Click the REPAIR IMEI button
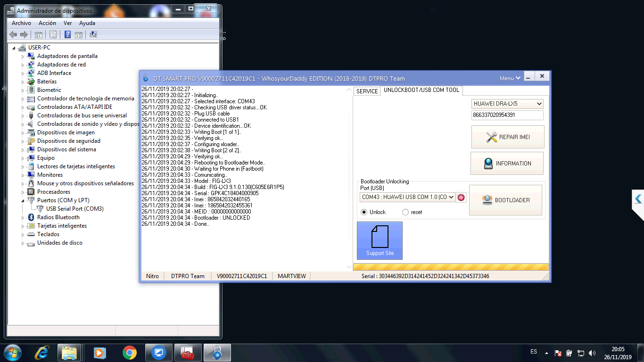This screenshot has width=644, height=362. click(508, 137)
